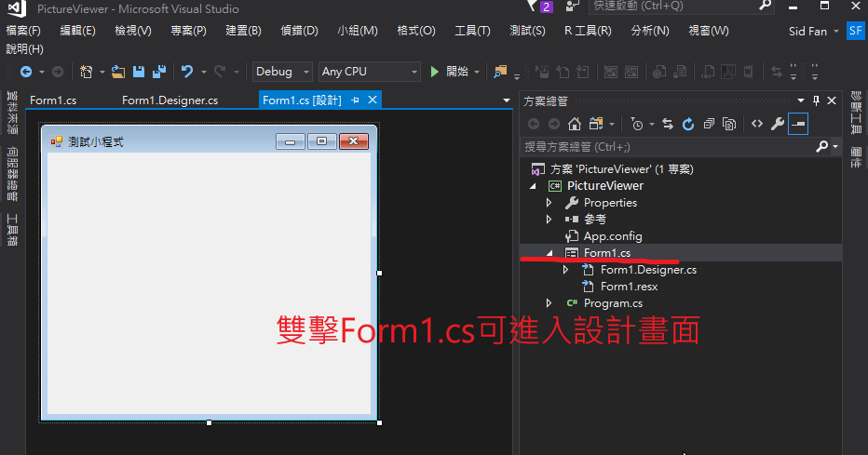Toggle auto-hide pin on Solution Explorer
Image resolution: width=868 pixels, height=455 pixels.
pos(816,100)
